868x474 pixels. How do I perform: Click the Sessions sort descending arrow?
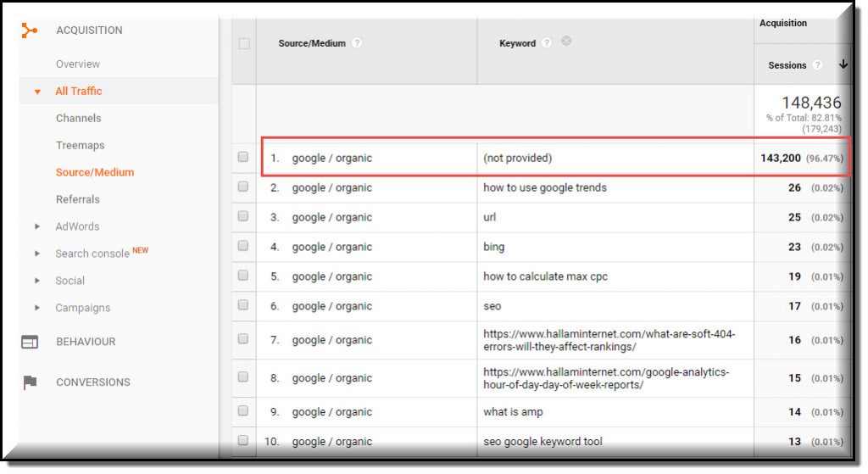coord(843,64)
